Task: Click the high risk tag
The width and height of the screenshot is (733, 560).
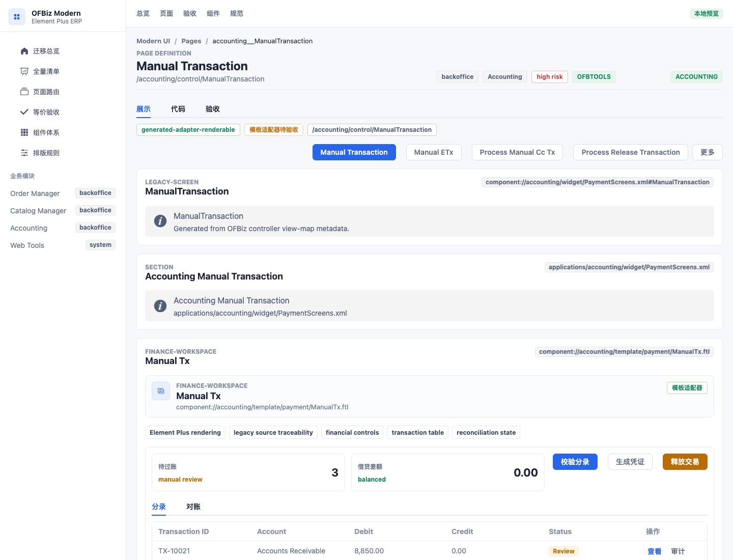Action: pyautogui.click(x=550, y=77)
